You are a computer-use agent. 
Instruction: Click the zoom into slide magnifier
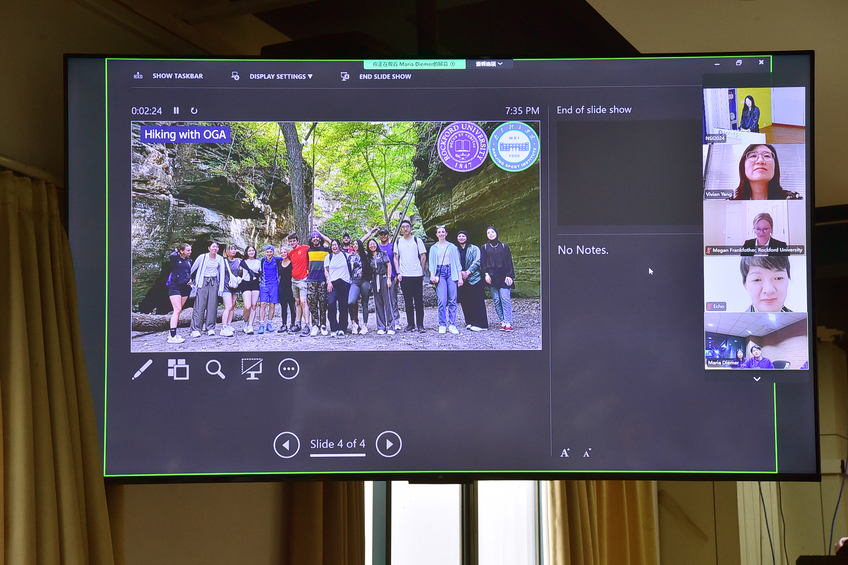(215, 369)
